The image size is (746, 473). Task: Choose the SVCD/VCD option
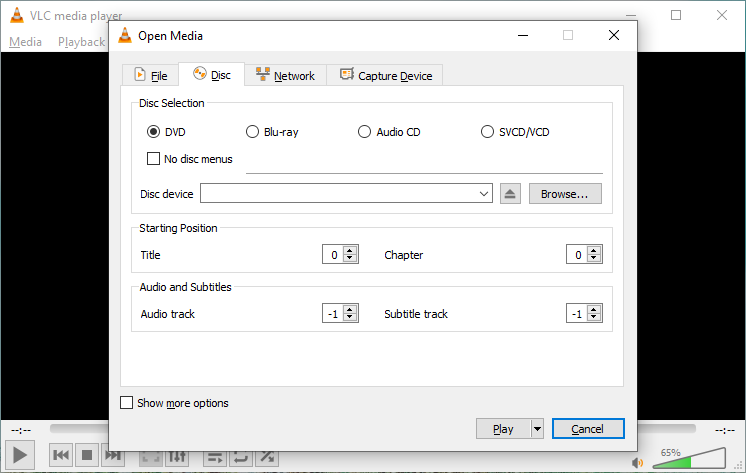tap(487, 131)
